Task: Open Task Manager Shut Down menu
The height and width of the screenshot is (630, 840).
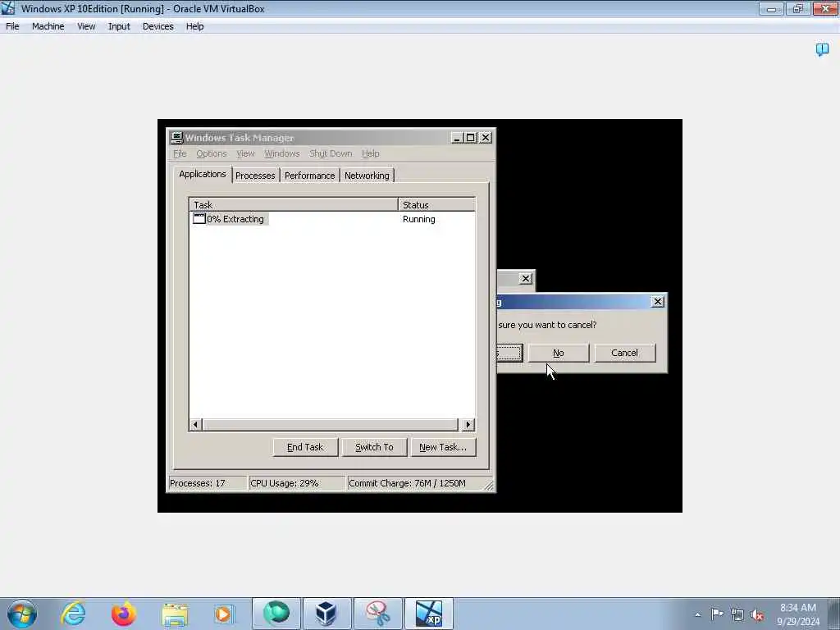Action: (331, 153)
